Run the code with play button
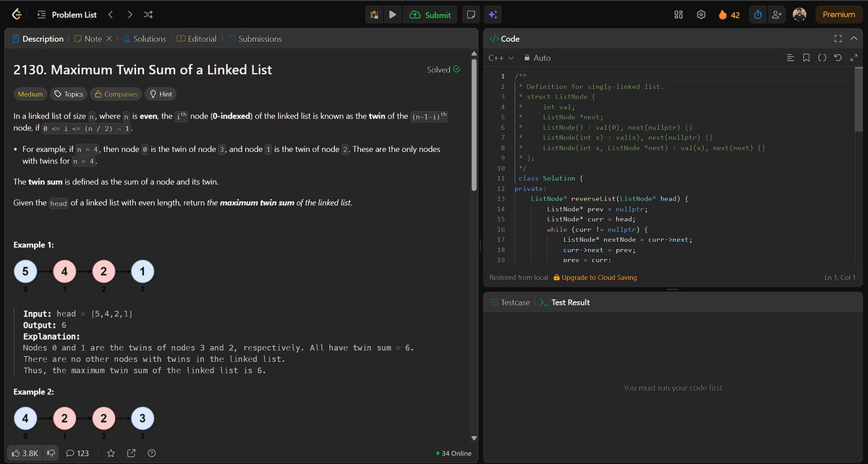Image resolution: width=868 pixels, height=464 pixels. [x=393, y=14]
